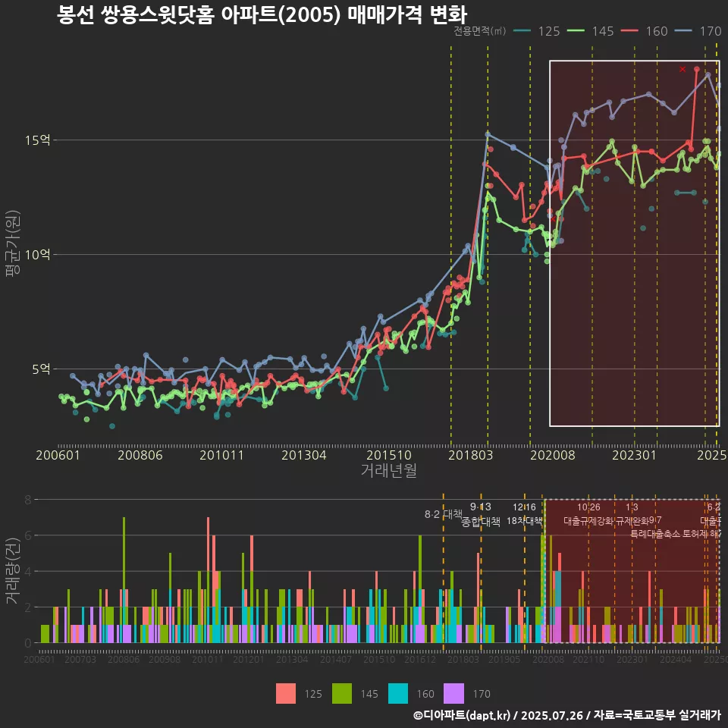Click the 거래량(건) axis title
This screenshot has width=728, height=728.
click(13, 571)
